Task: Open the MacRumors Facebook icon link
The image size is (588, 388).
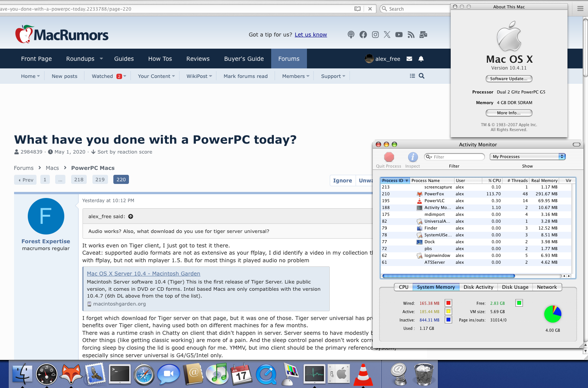Action: coord(363,35)
